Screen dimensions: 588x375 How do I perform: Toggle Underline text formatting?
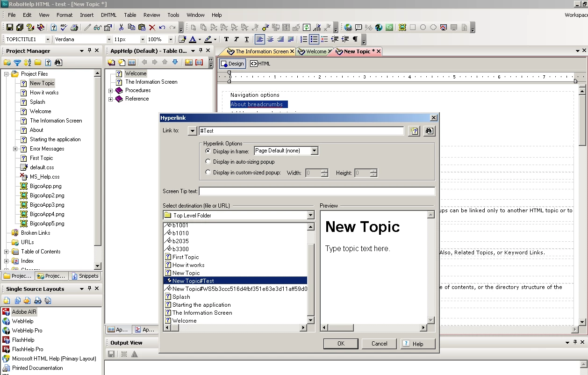247,39
